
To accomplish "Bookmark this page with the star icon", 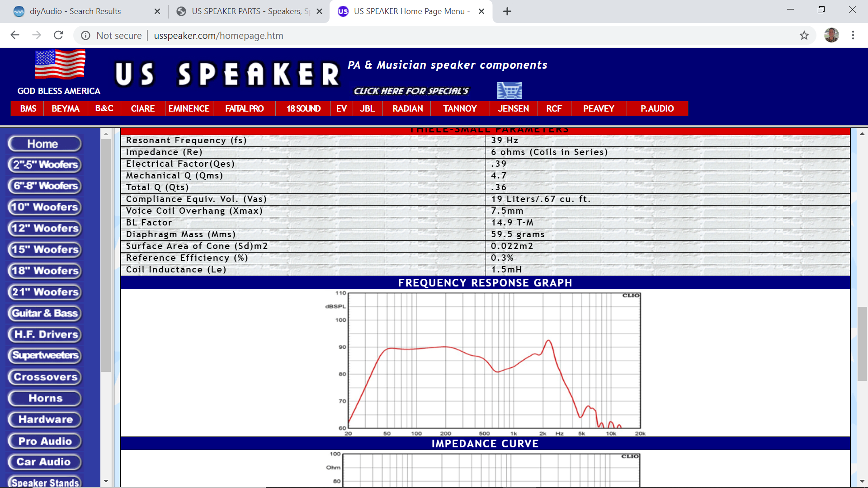I will click(x=804, y=35).
